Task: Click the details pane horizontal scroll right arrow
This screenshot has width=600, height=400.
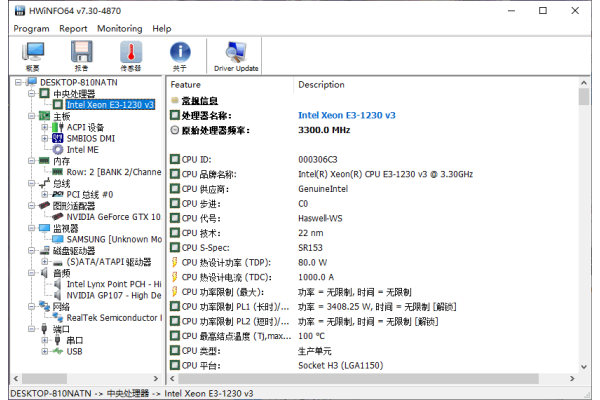Action: 572,379
